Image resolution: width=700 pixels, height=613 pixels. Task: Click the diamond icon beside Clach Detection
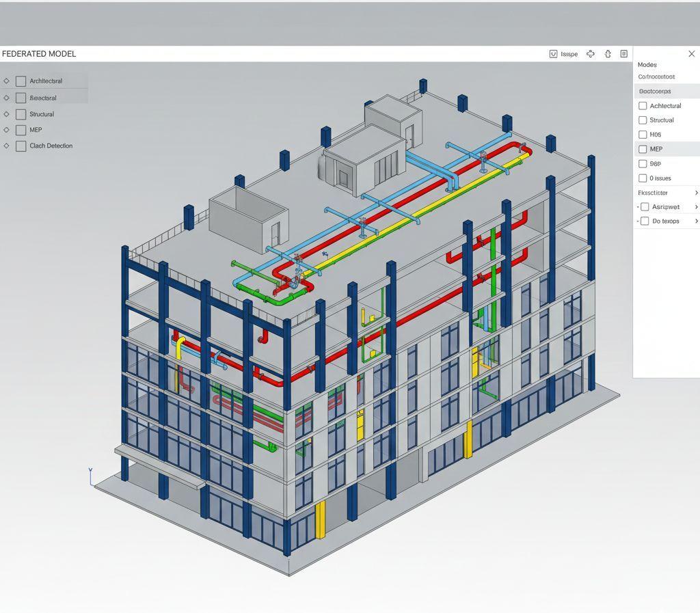click(x=6, y=146)
